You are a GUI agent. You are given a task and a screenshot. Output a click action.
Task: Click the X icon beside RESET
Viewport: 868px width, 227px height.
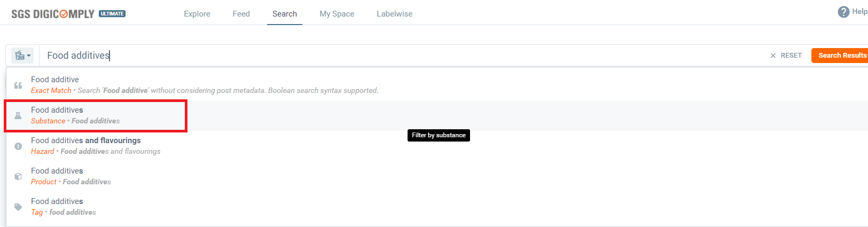pos(773,56)
